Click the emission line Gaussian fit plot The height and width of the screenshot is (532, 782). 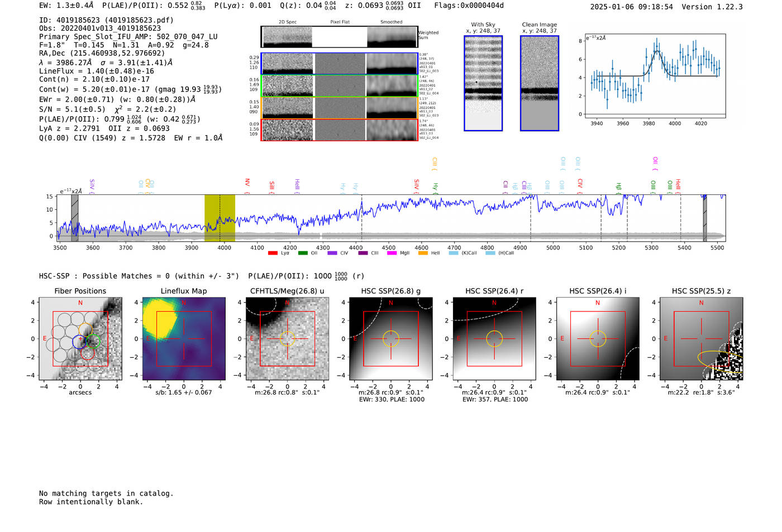pos(655,76)
